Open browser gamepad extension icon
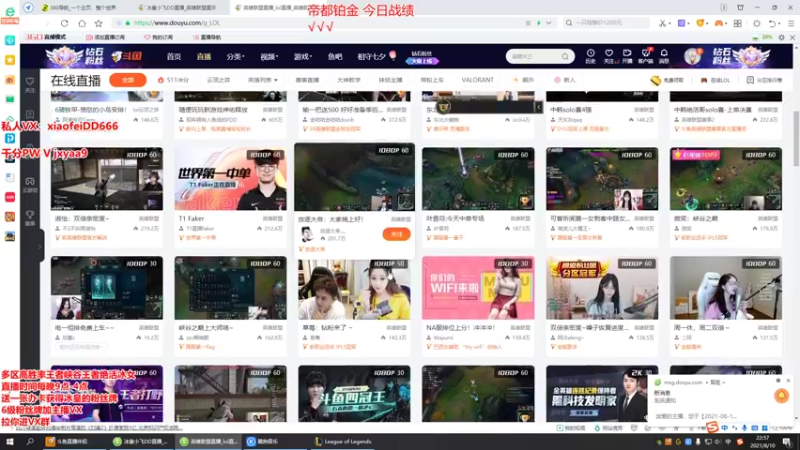Screen dimensions: 800x450 click(x=719, y=23)
